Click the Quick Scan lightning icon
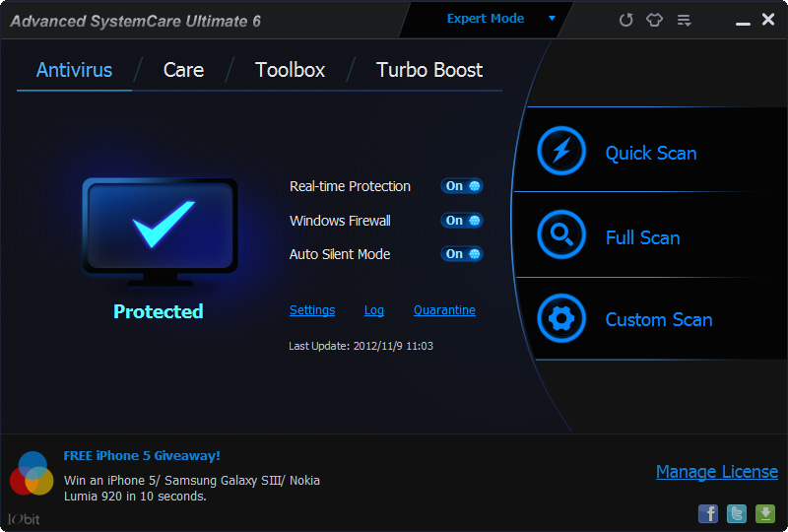788x532 pixels. (x=561, y=151)
